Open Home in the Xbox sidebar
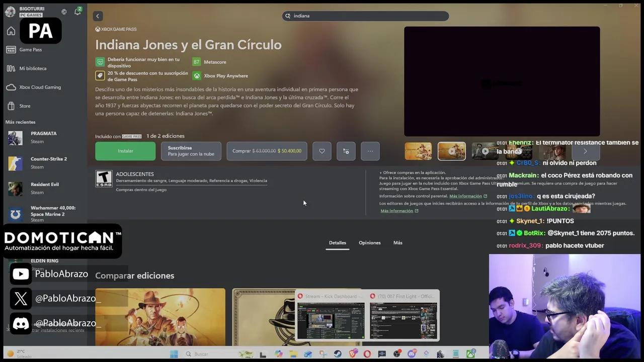 tap(11, 31)
